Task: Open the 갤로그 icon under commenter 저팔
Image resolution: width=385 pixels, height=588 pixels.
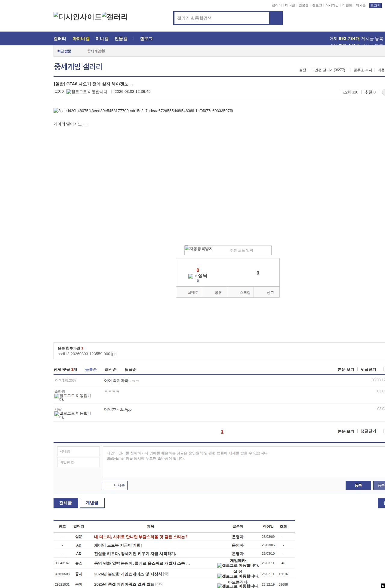Action: point(73,415)
